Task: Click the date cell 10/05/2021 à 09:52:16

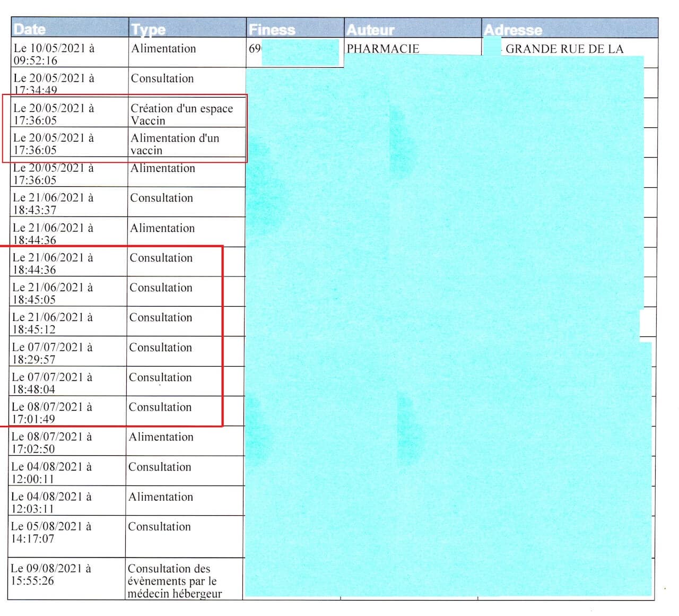Action: [x=54, y=54]
